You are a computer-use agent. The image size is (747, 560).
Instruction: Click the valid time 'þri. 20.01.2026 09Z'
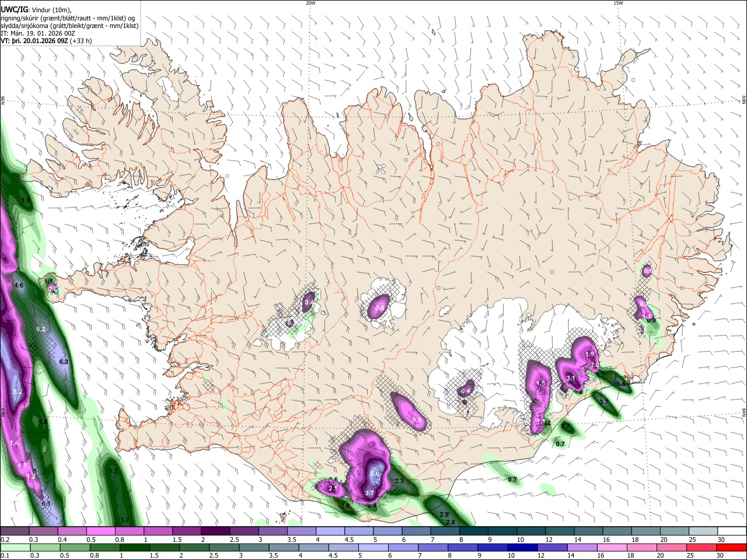39,41
